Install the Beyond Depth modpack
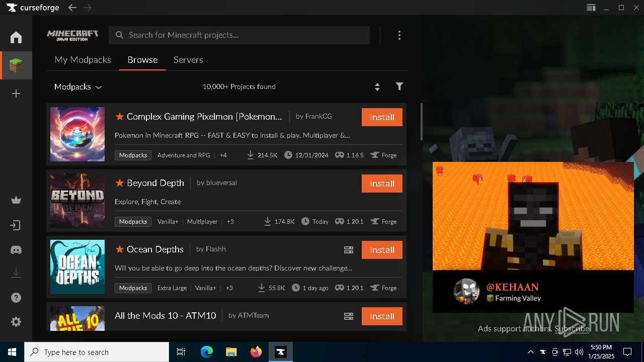The height and width of the screenshot is (362, 644). click(382, 184)
